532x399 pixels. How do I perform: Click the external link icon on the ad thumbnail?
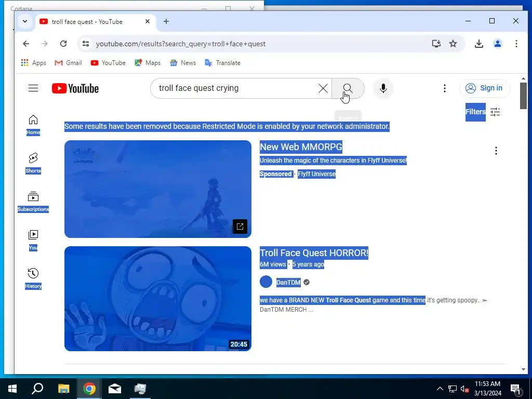point(240,227)
